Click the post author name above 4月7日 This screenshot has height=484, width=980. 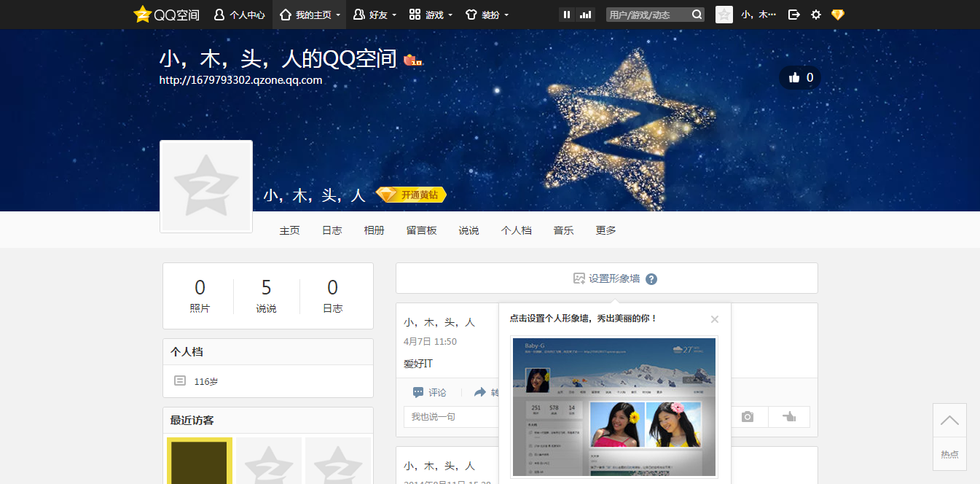[x=439, y=322]
